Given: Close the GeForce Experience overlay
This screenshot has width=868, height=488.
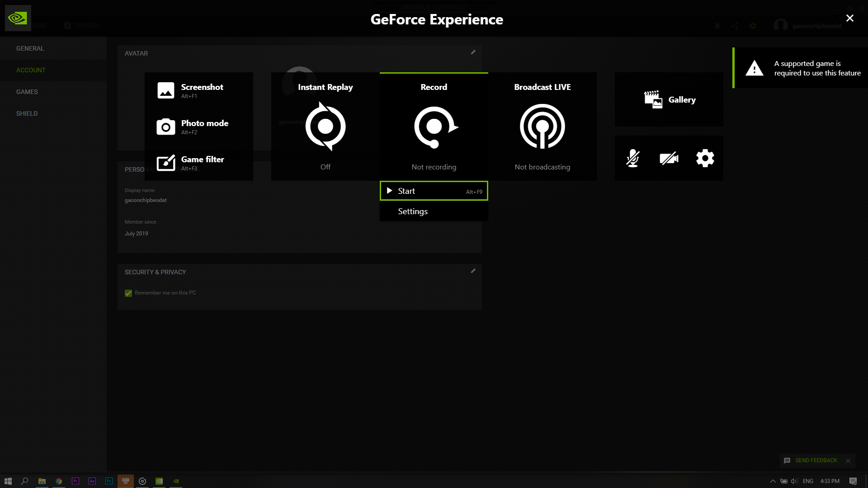Looking at the screenshot, I should tap(849, 18).
